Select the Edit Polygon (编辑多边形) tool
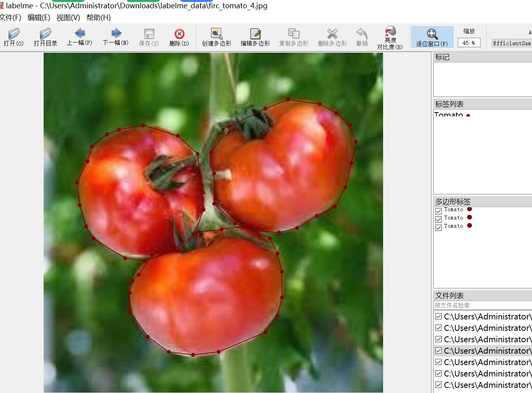Viewport: 532px width, 393px height. [x=255, y=37]
